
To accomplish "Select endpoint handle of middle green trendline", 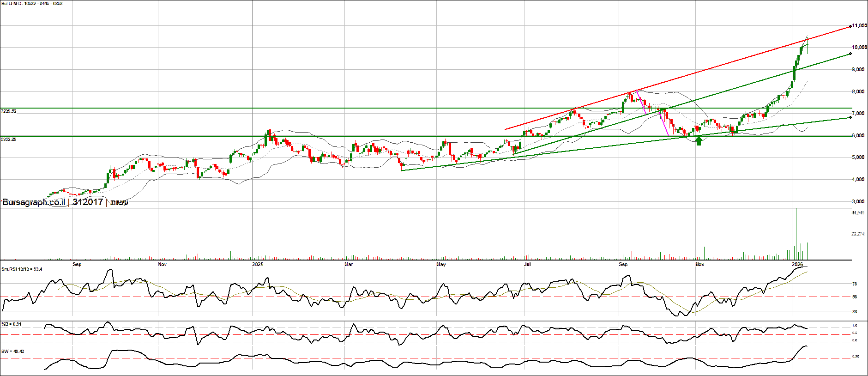I will click(x=850, y=54).
